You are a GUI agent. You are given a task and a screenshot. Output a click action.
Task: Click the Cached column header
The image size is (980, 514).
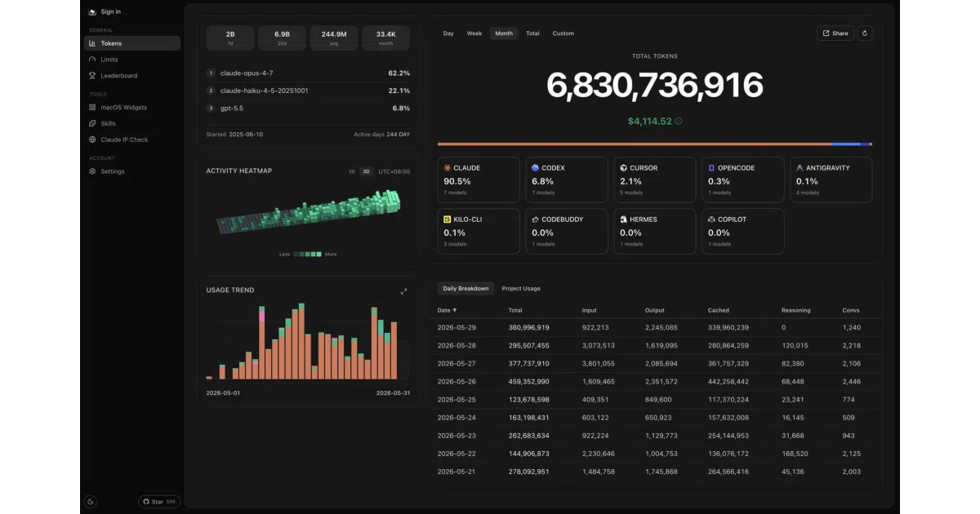coord(719,311)
